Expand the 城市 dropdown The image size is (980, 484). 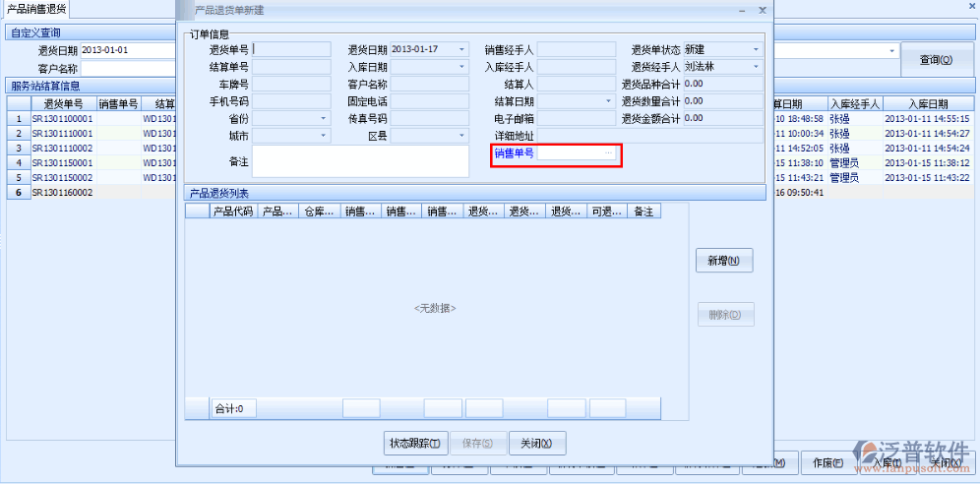[x=323, y=135]
